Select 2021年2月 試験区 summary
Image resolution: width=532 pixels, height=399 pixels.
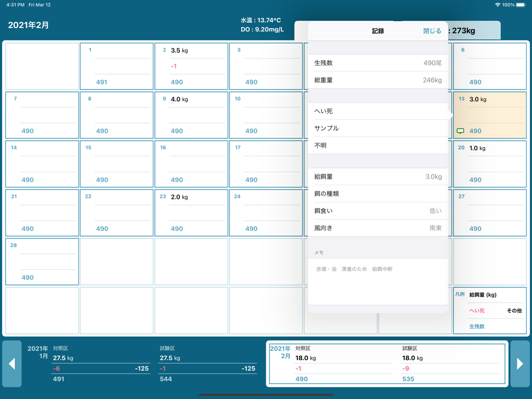pyautogui.click(x=451, y=364)
